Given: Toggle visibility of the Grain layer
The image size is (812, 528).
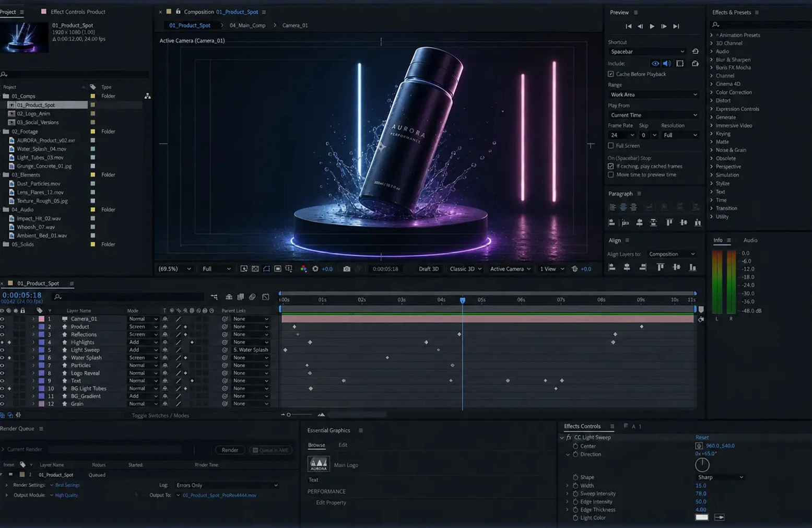Looking at the screenshot, I should click(3, 404).
